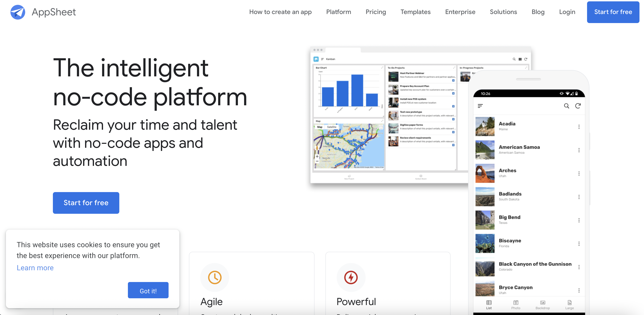Open the American Samoa park thumbnail
This screenshot has height=315, width=644.
(x=485, y=150)
